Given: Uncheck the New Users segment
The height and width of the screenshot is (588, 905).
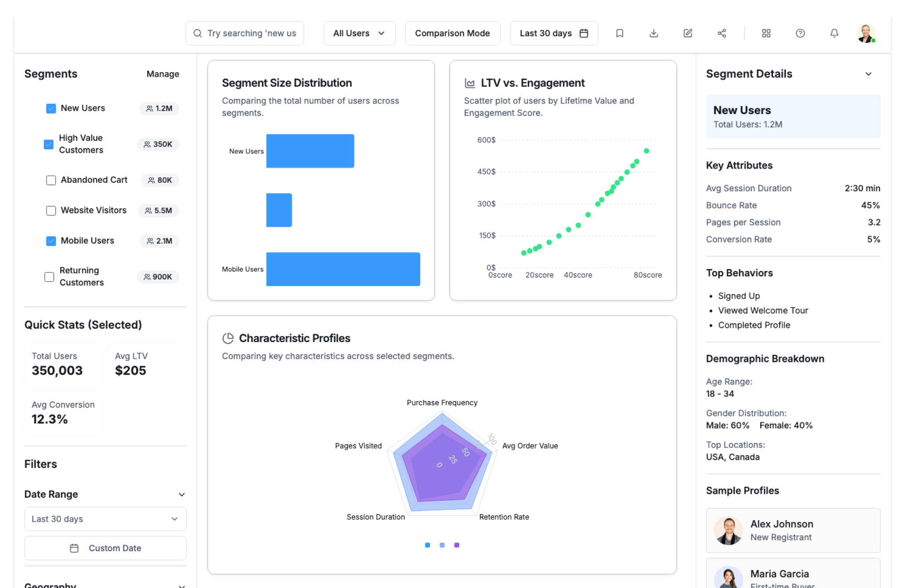Looking at the screenshot, I should 51,108.
